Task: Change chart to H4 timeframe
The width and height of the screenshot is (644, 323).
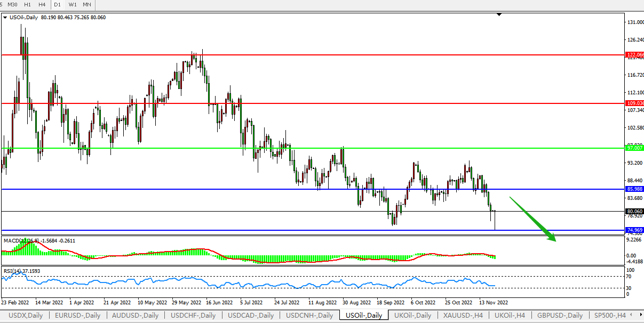Action: 42,4
